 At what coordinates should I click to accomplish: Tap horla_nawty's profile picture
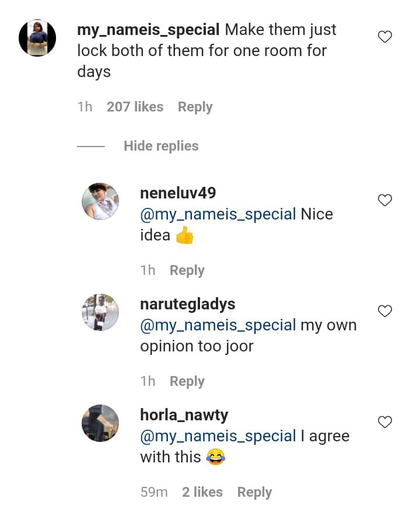click(100, 423)
